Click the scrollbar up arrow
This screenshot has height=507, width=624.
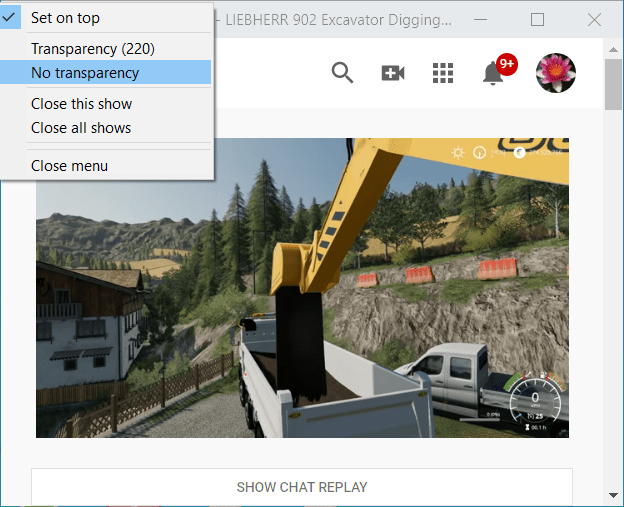[613, 49]
